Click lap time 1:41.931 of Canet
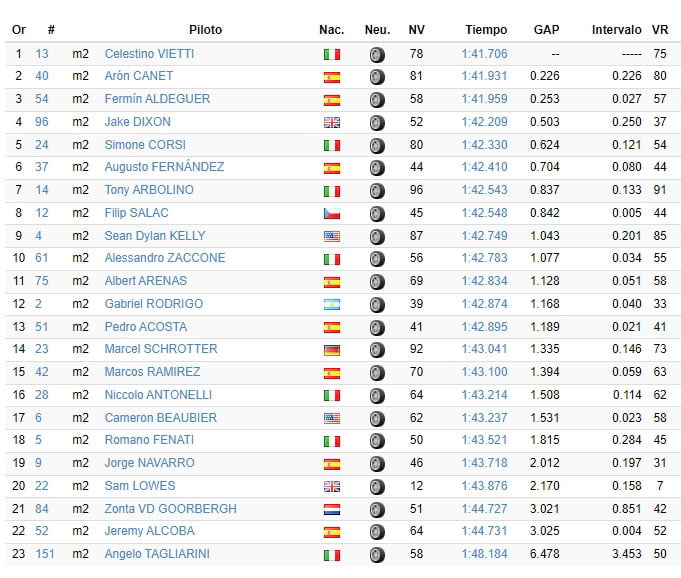681x578 pixels. (484, 76)
